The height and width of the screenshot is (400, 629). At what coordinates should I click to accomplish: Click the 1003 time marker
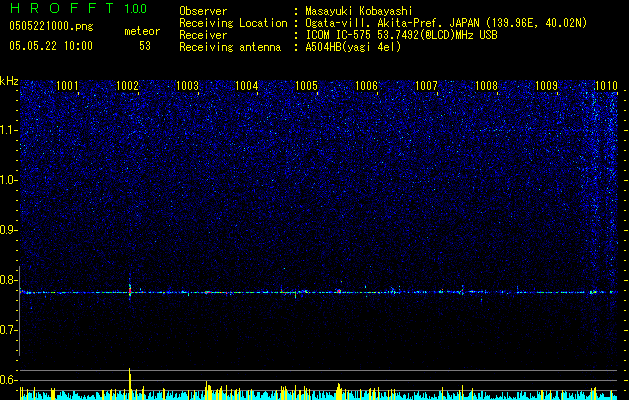[x=187, y=86]
